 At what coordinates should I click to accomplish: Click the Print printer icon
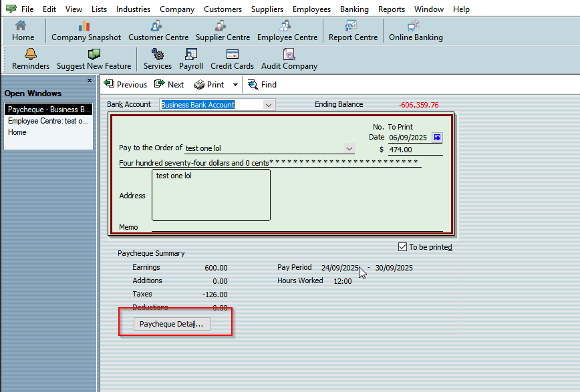199,85
